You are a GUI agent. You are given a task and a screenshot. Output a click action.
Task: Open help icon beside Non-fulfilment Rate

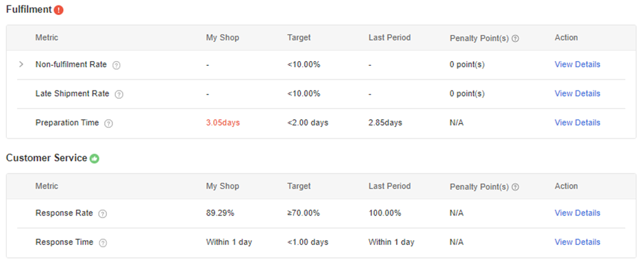pos(116,65)
